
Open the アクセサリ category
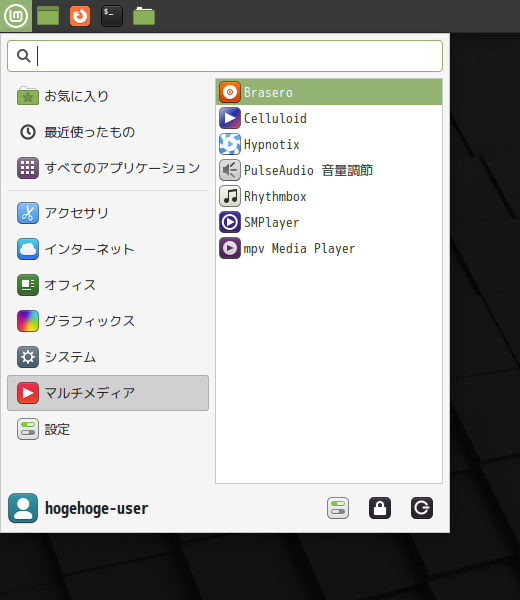click(x=108, y=213)
